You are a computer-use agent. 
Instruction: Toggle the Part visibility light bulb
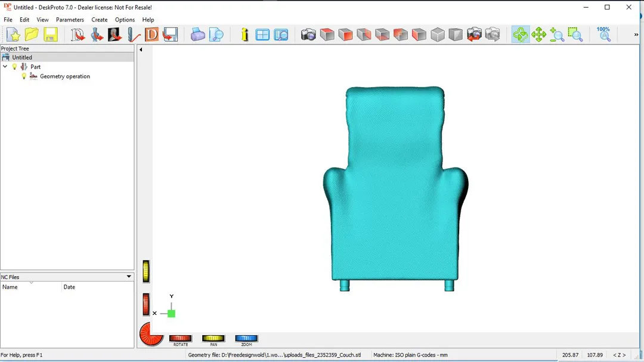tap(15, 67)
